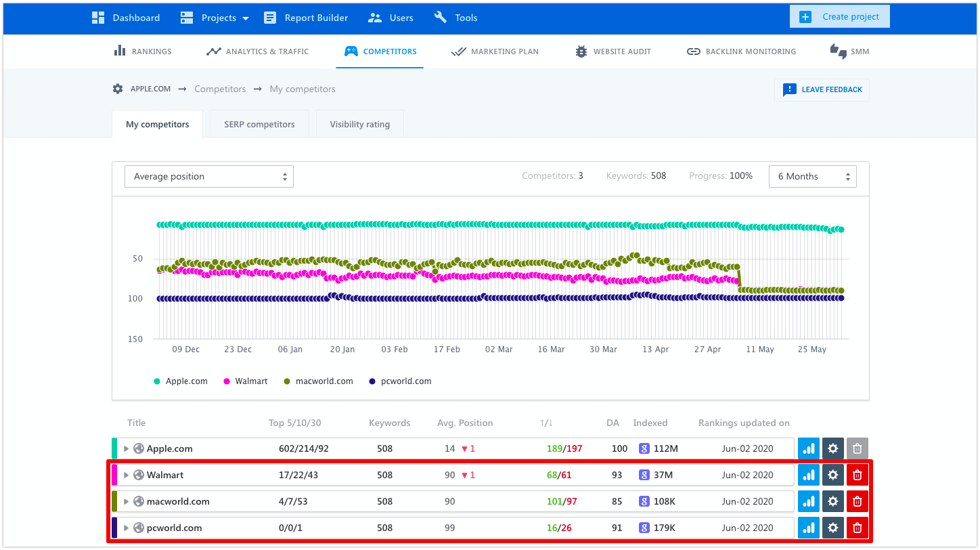Image resolution: width=980 pixels, height=550 pixels.
Task: Open the Report Builder page
Action: (x=306, y=18)
